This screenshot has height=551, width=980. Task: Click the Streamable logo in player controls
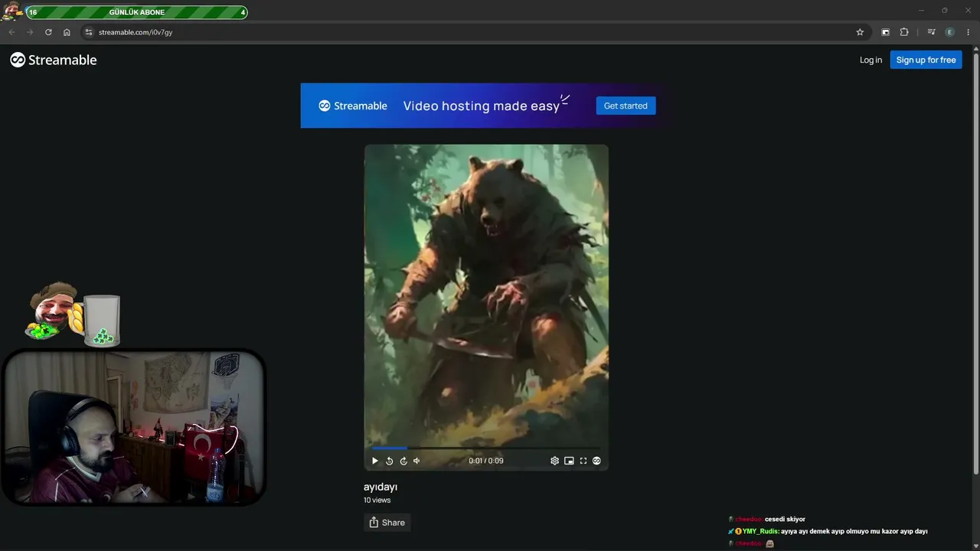pyautogui.click(x=597, y=461)
